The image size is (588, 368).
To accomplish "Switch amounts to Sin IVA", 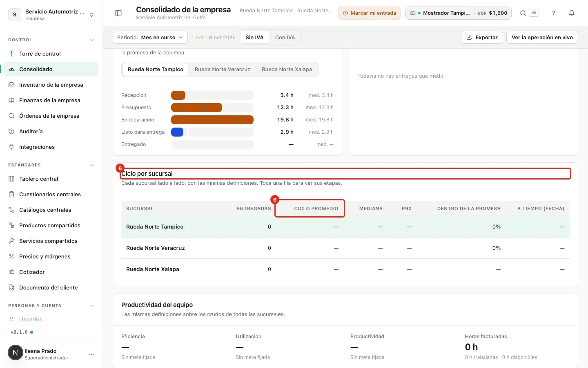I will point(254,37).
